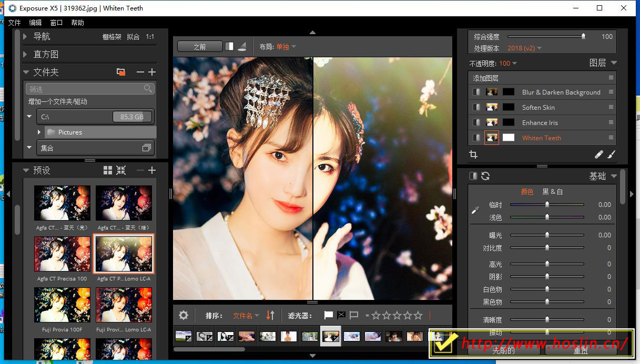Expand the Navigator panel
Image resolution: width=640 pixels, height=364 pixels.
(x=25, y=36)
